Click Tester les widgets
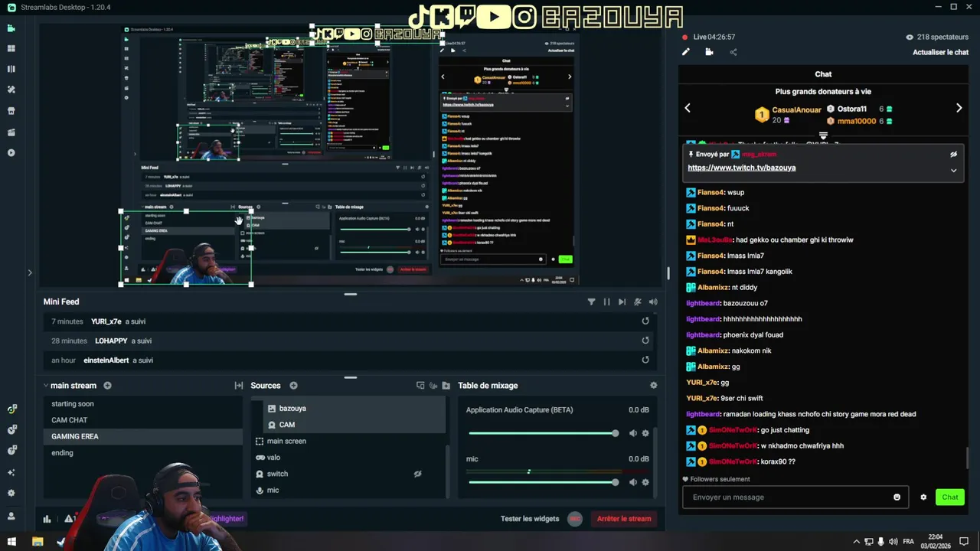This screenshot has width=980, height=551. tap(530, 519)
